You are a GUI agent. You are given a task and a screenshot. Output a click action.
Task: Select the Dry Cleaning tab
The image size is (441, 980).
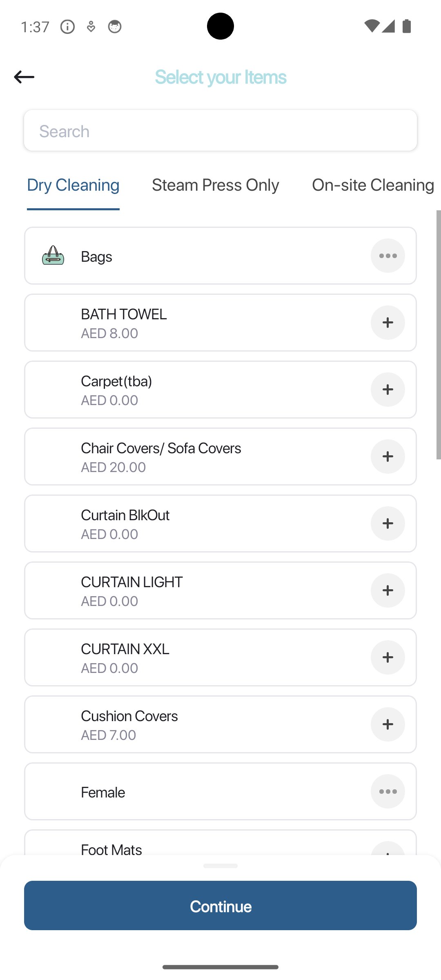[73, 185]
